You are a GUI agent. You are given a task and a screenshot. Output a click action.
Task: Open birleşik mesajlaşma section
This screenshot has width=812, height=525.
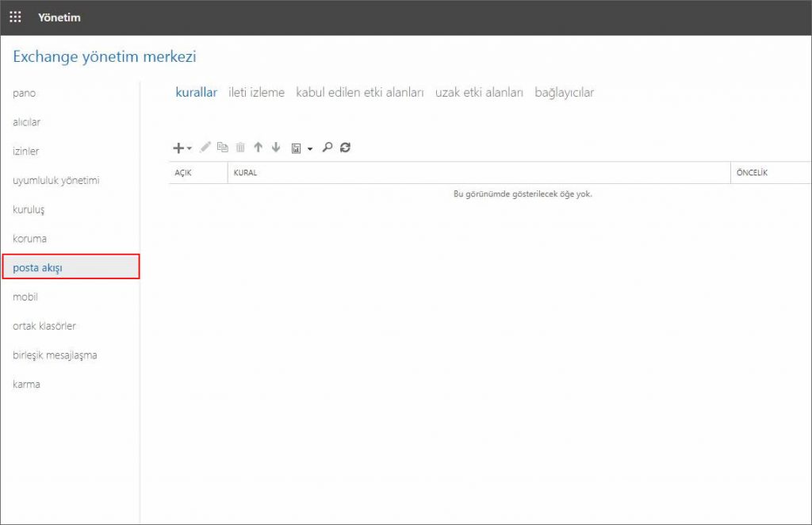point(55,355)
